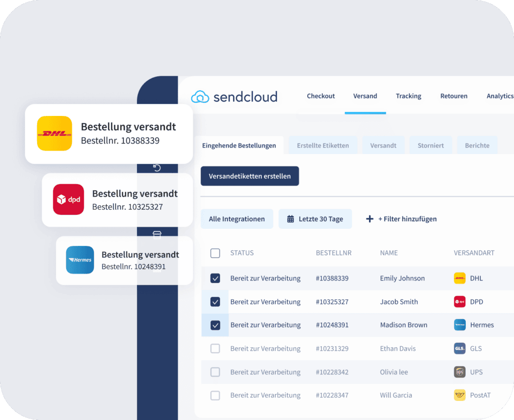
Task: Open the Storniert tab
Action: pyautogui.click(x=431, y=146)
